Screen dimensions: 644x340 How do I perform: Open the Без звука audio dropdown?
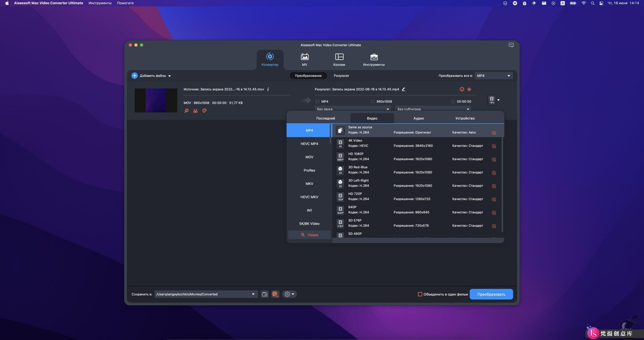point(353,109)
